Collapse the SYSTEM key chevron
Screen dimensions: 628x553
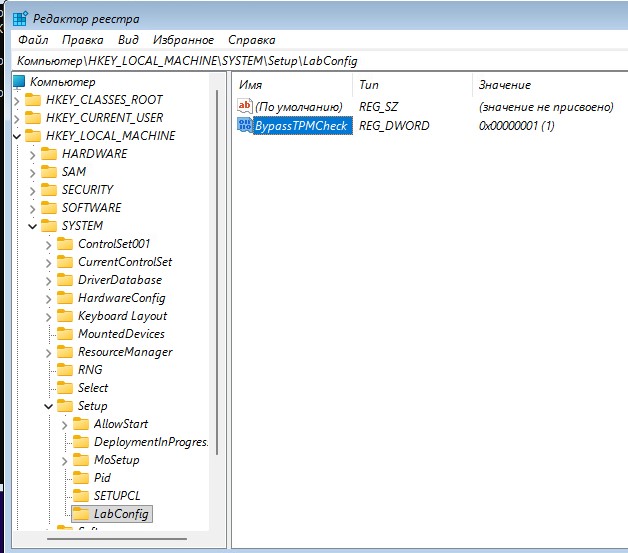pyautogui.click(x=32, y=226)
